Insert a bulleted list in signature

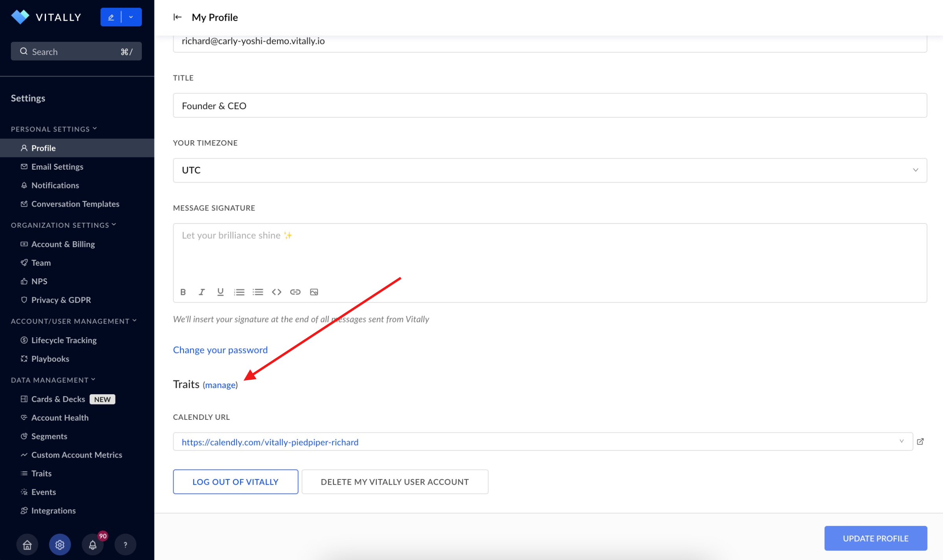pos(258,292)
